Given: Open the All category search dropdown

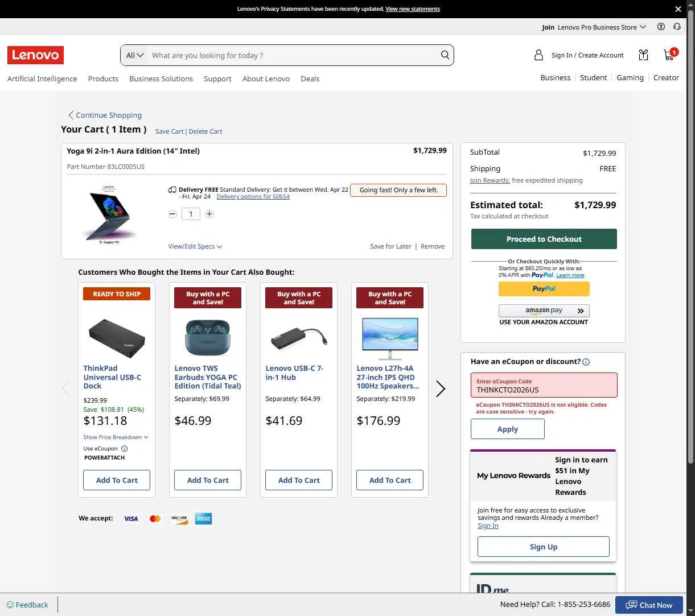Looking at the screenshot, I should pos(135,55).
